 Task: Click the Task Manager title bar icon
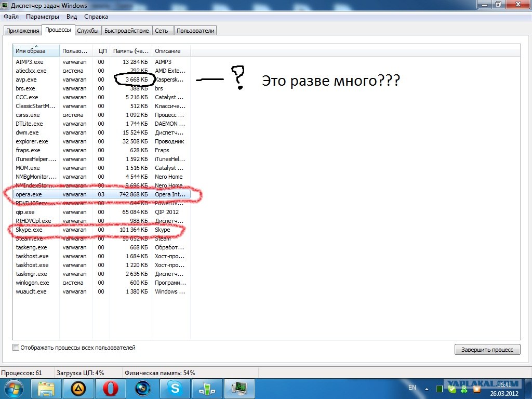(x=4, y=5)
